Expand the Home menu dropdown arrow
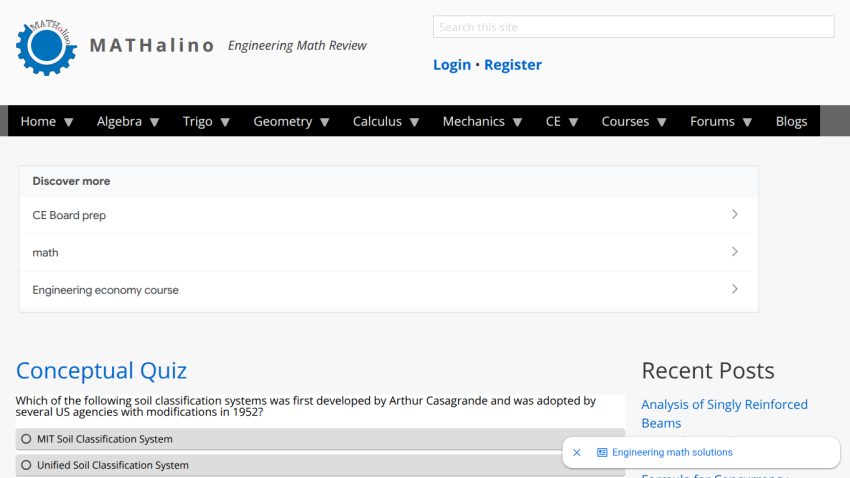This screenshot has width=850, height=478. pos(69,122)
